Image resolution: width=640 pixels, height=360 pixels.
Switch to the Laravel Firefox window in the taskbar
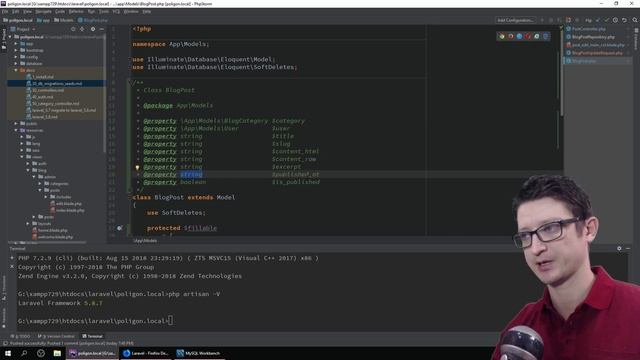[146, 353]
